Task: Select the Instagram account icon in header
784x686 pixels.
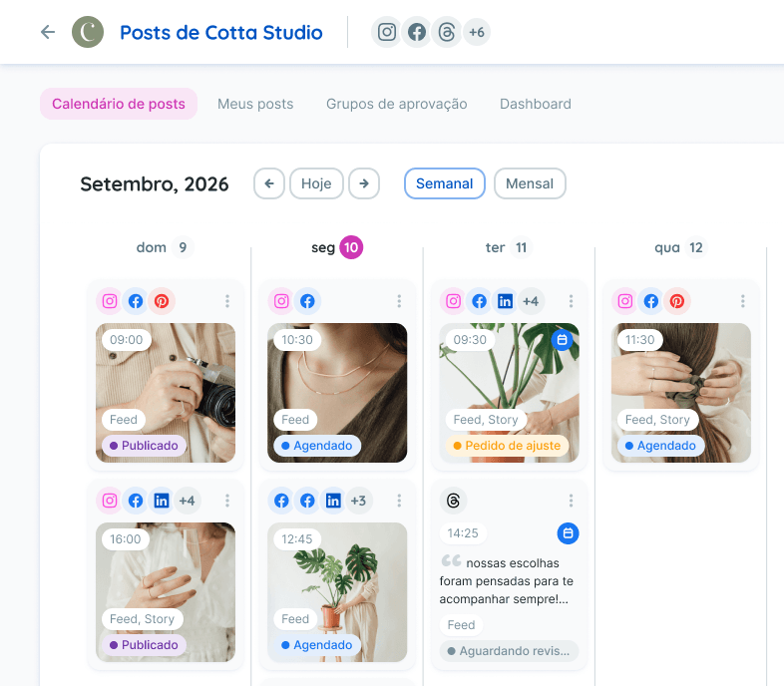Action: coord(386,32)
